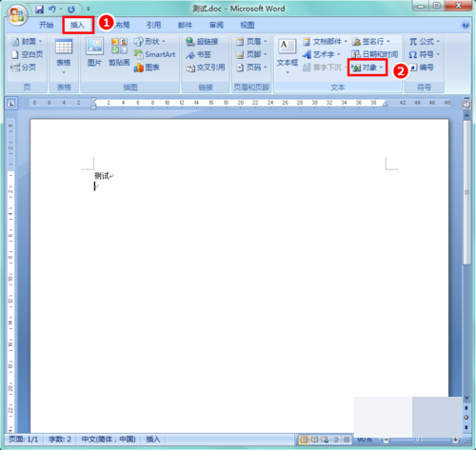476x450 pixels.
Task: Toggle ruler display above the scrollbar
Action: tap(466, 105)
